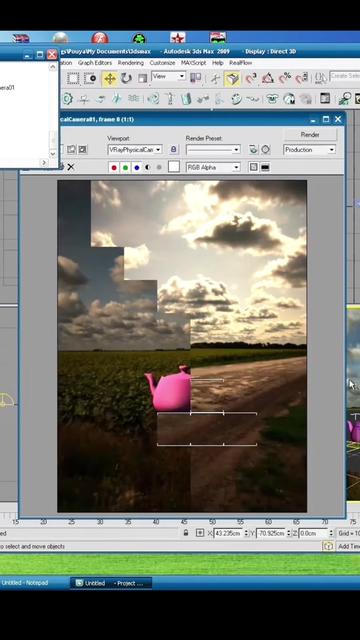Toggle the Selection Lock padlock in status bar
The width and height of the screenshot is (360, 640).
(186, 533)
